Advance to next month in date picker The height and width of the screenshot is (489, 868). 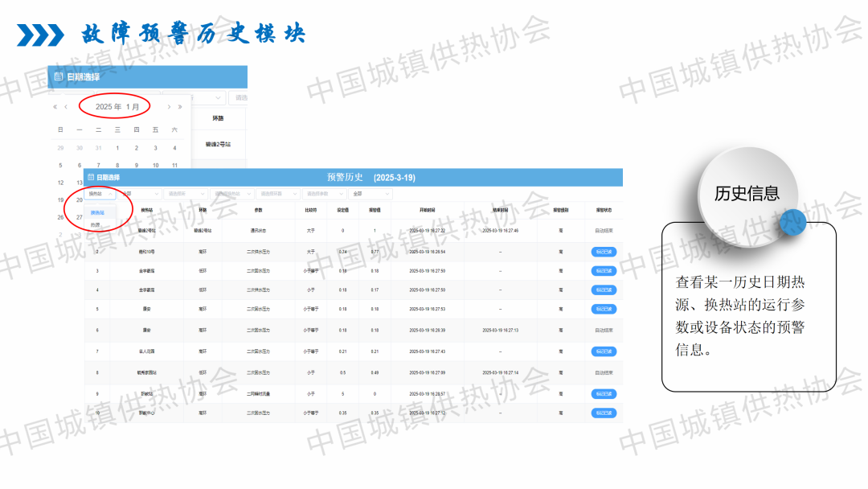[x=169, y=107]
